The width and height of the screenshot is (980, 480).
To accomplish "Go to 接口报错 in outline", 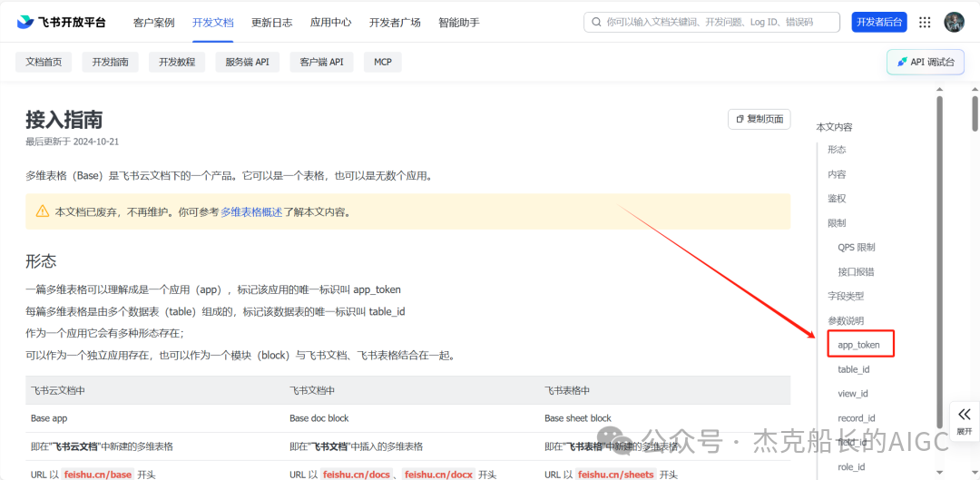I will pyautogui.click(x=856, y=272).
